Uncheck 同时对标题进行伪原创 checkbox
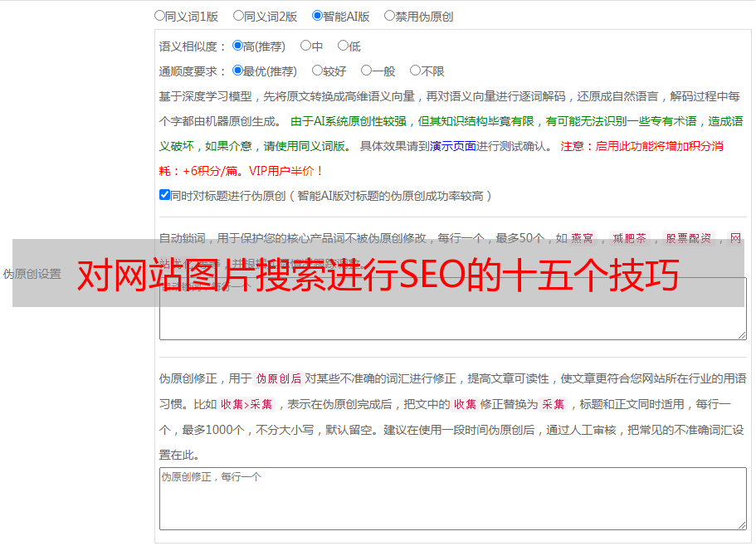The image size is (756, 546). [164, 195]
